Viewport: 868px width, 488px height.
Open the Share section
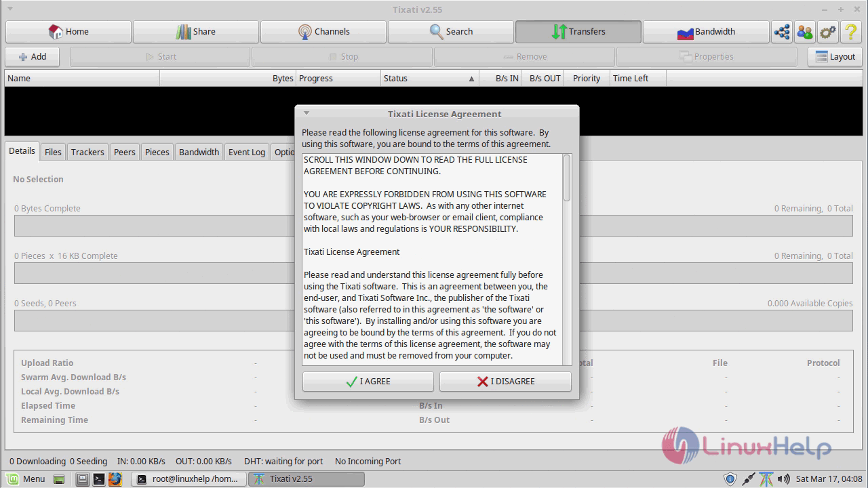(x=196, y=32)
